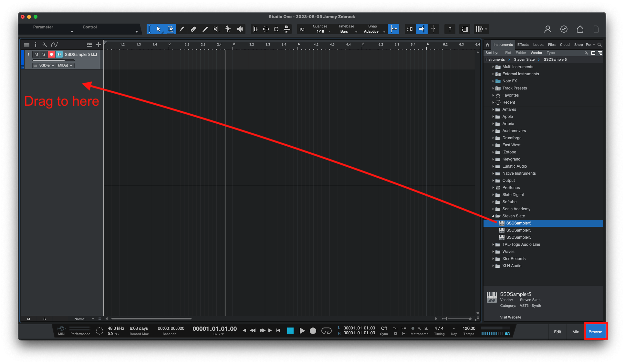Open the Cloud tab
This screenshot has height=364, width=624.
tap(565, 45)
